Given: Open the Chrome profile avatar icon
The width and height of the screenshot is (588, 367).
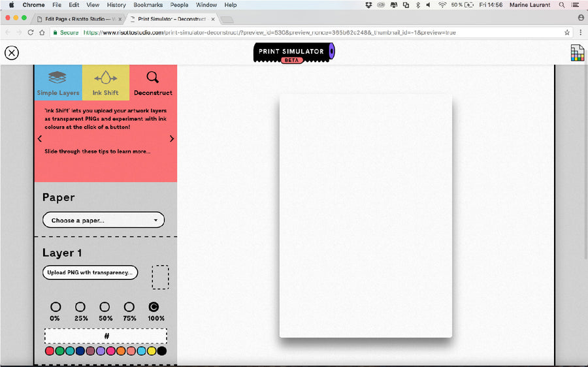Looking at the screenshot, I should click(x=581, y=18).
